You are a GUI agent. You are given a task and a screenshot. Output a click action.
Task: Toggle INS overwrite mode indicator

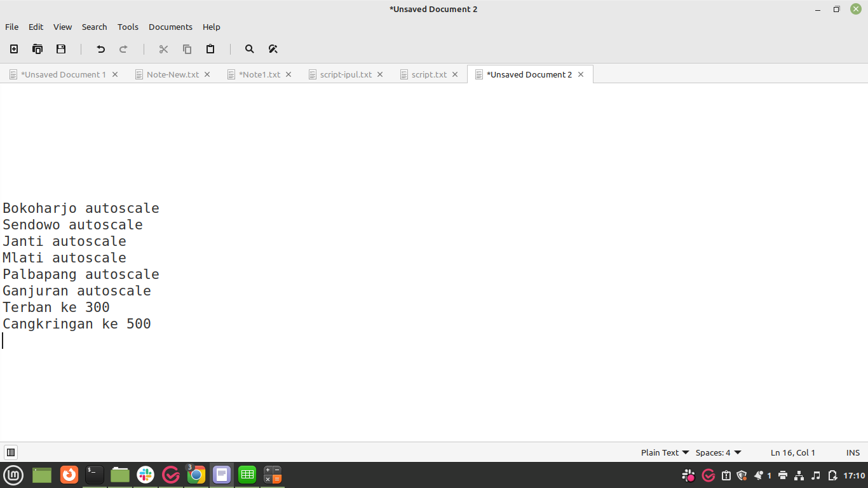point(853,452)
